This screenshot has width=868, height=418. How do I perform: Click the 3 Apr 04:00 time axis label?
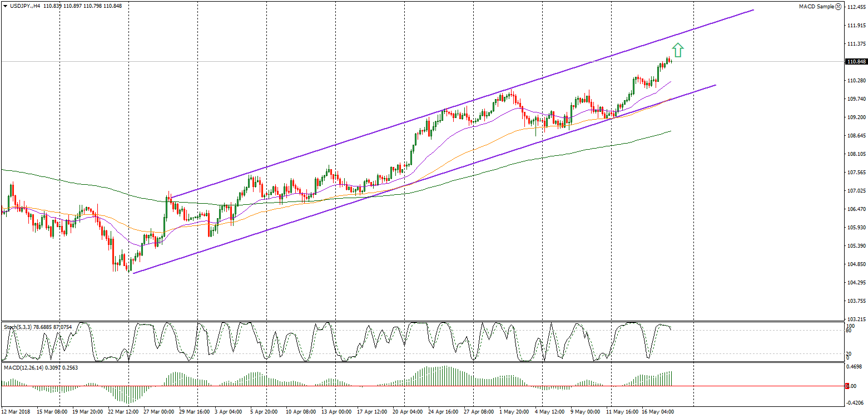pos(229,412)
